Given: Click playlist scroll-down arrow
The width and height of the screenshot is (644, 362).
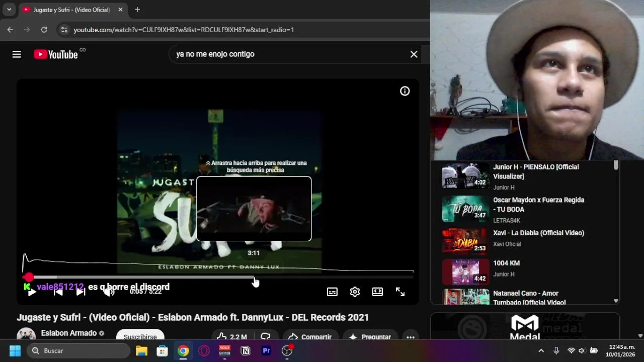Looking at the screenshot, I should [616, 301].
